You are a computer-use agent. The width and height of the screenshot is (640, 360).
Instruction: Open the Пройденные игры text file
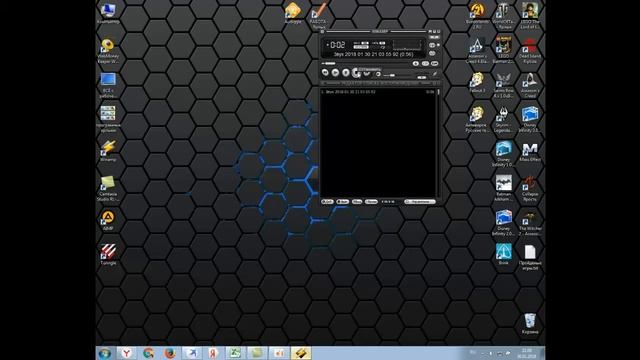tap(530, 257)
